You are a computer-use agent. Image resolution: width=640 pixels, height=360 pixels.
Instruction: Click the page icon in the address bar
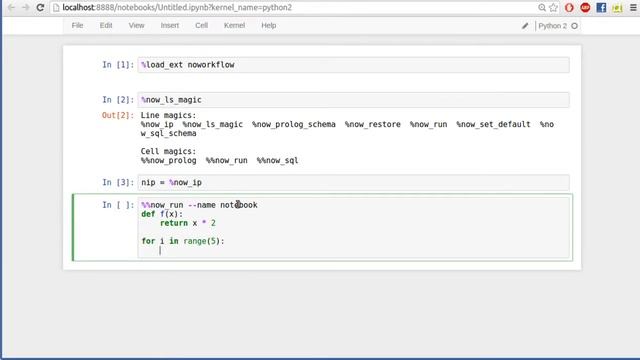tap(56, 7)
